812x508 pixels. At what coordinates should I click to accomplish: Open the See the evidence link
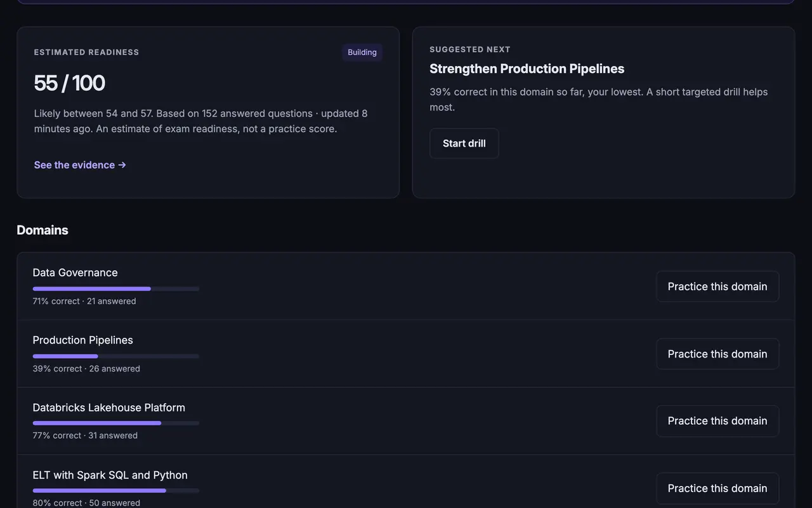pyautogui.click(x=80, y=165)
